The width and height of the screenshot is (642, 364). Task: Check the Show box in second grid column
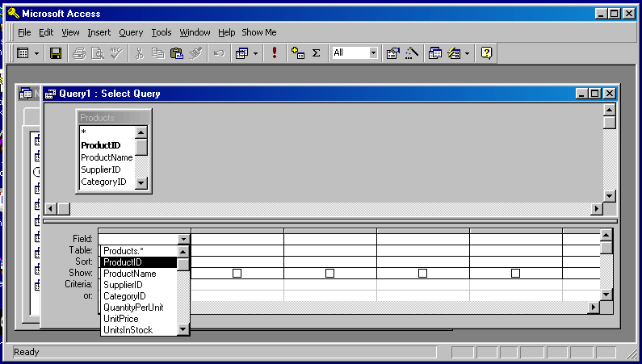237,273
